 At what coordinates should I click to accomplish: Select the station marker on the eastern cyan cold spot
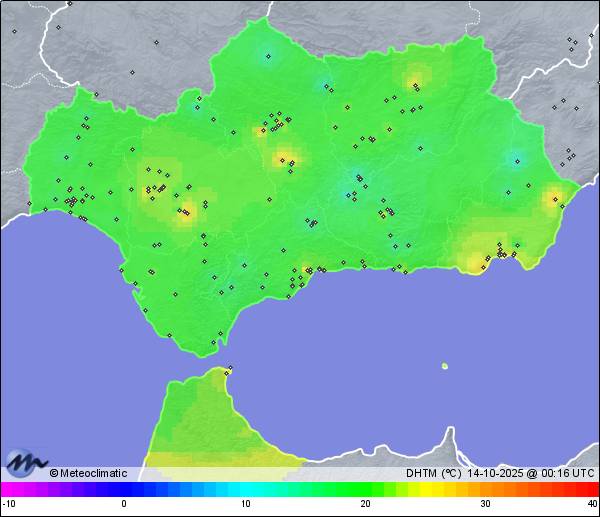pos(516,160)
